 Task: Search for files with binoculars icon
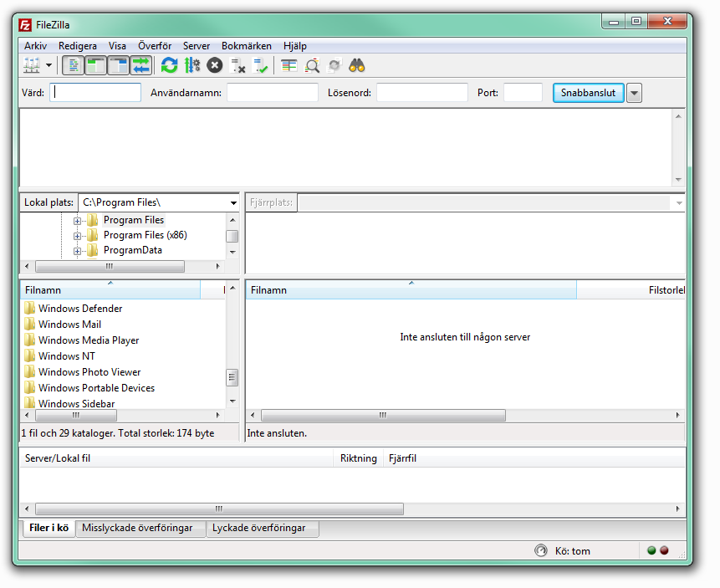(x=357, y=65)
